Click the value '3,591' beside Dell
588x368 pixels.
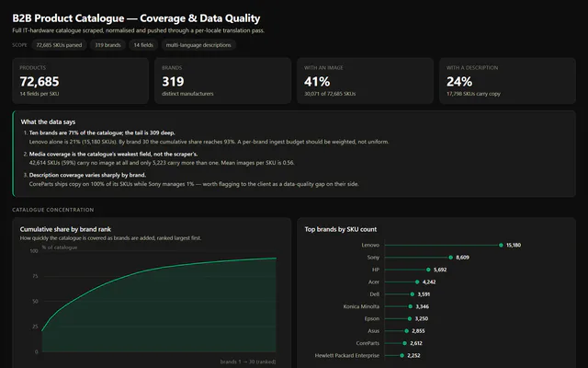424,294
